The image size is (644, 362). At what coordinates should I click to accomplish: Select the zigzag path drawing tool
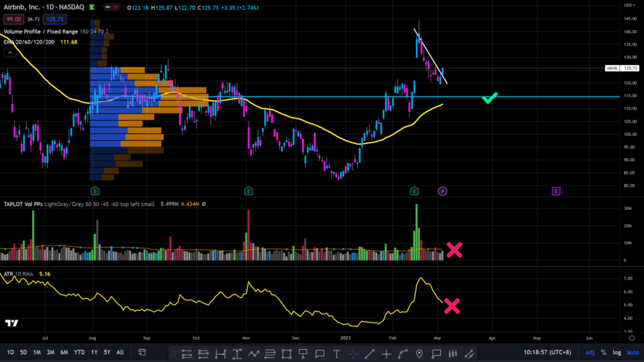point(253,354)
